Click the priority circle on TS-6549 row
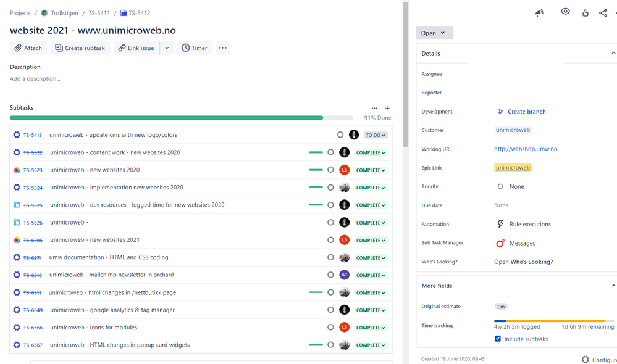 point(330,310)
